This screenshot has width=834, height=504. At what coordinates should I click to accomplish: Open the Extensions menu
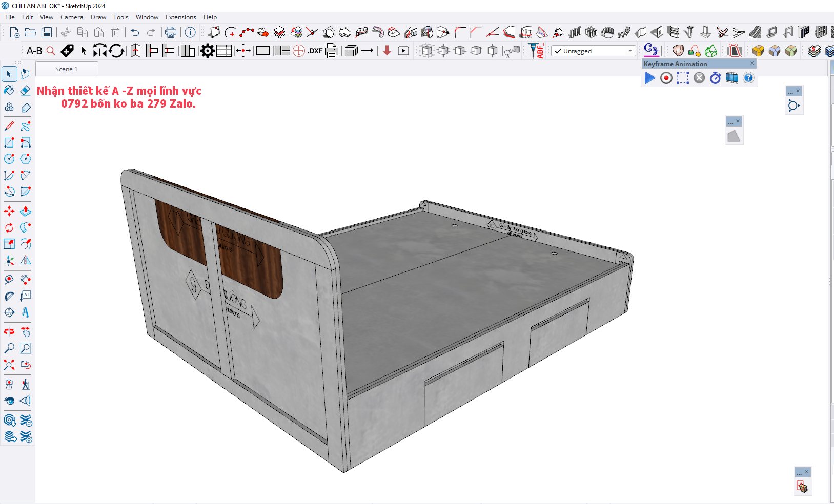(180, 17)
